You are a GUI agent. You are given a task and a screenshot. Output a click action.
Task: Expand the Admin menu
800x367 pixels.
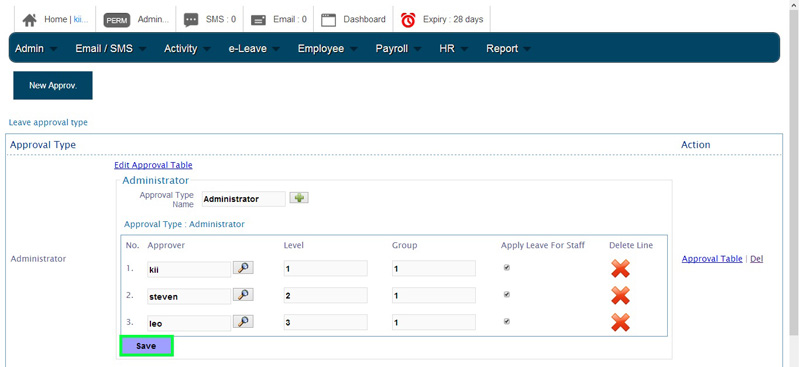(x=36, y=48)
